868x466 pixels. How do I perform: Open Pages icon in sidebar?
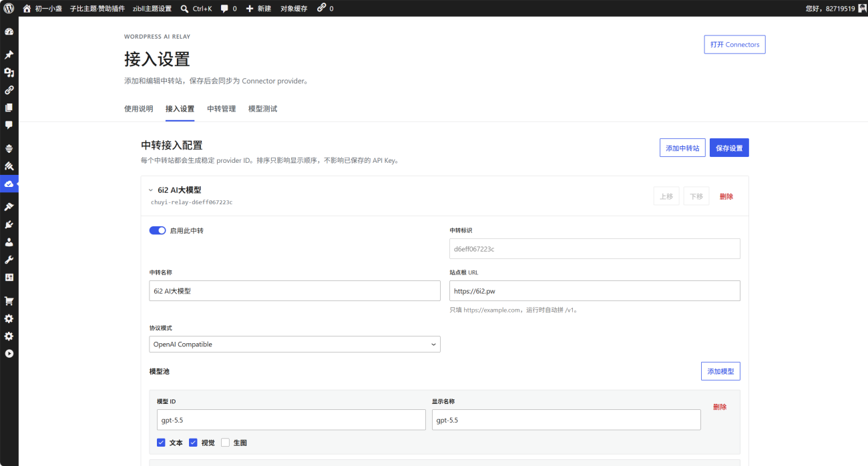pos(9,107)
